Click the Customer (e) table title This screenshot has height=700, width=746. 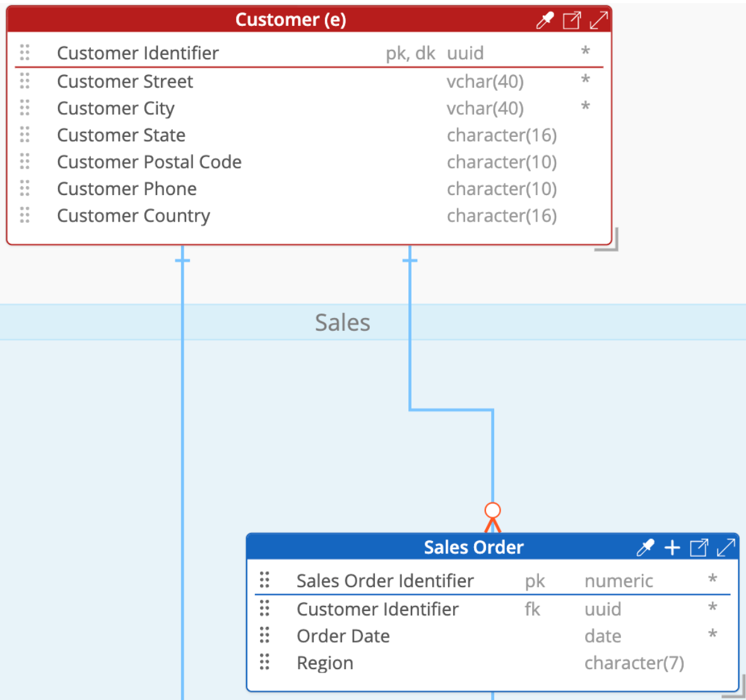click(x=290, y=20)
